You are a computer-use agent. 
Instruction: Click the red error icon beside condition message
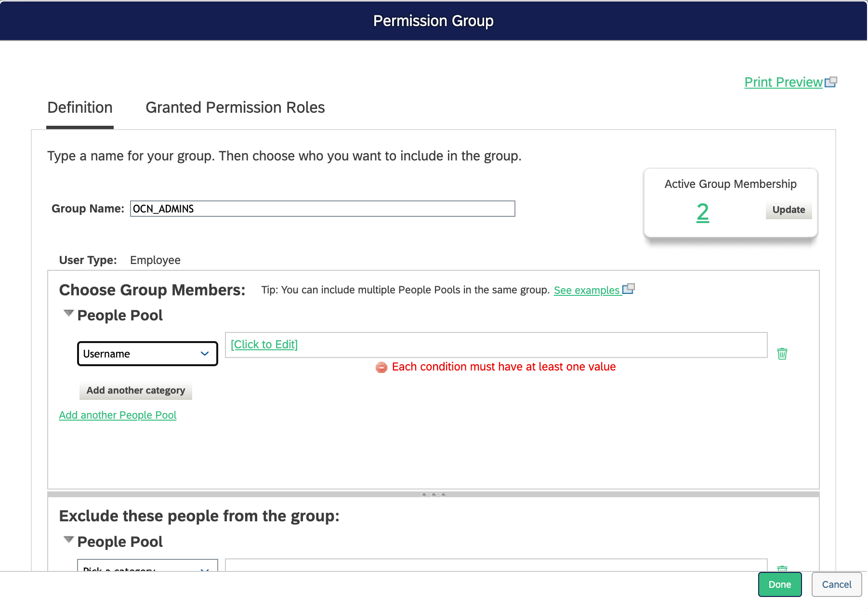pos(381,368)
